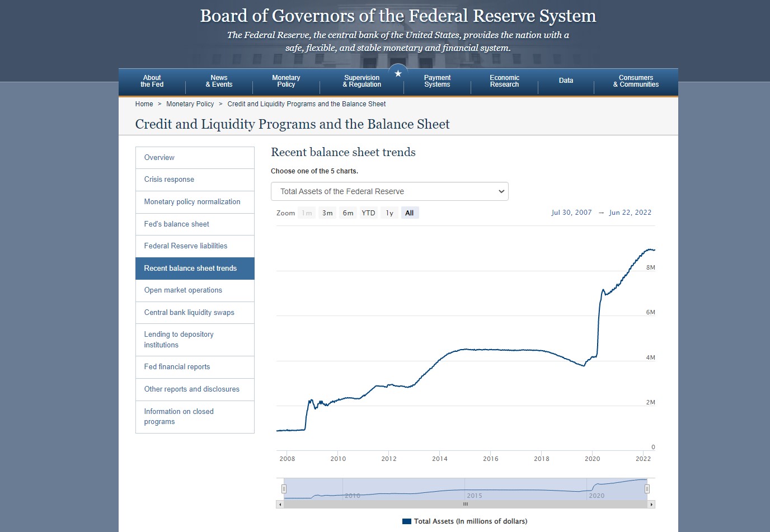Click the Home breadcrumb link

(x=144, y=104)
